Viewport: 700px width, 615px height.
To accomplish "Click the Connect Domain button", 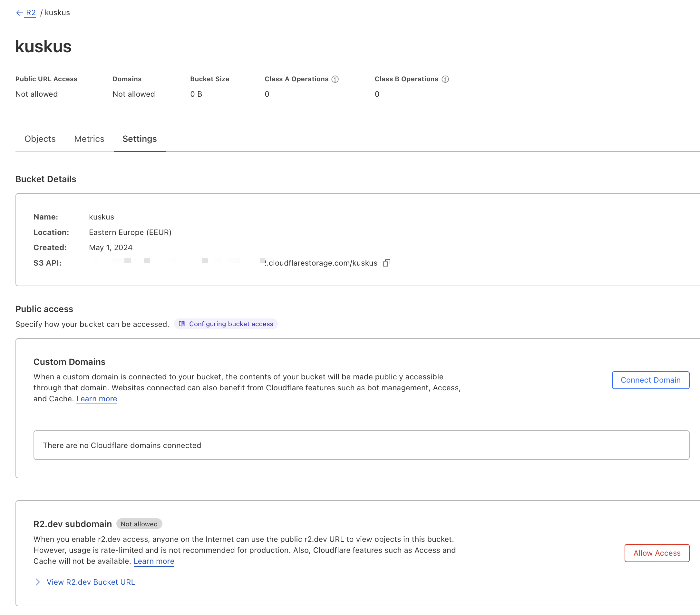I will (x=650, y=380).
